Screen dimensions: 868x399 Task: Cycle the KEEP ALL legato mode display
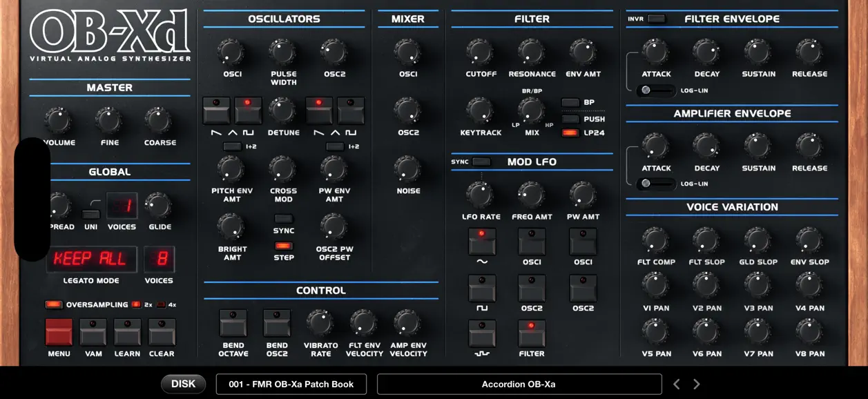pyautogui.click(x=91, y=259)
